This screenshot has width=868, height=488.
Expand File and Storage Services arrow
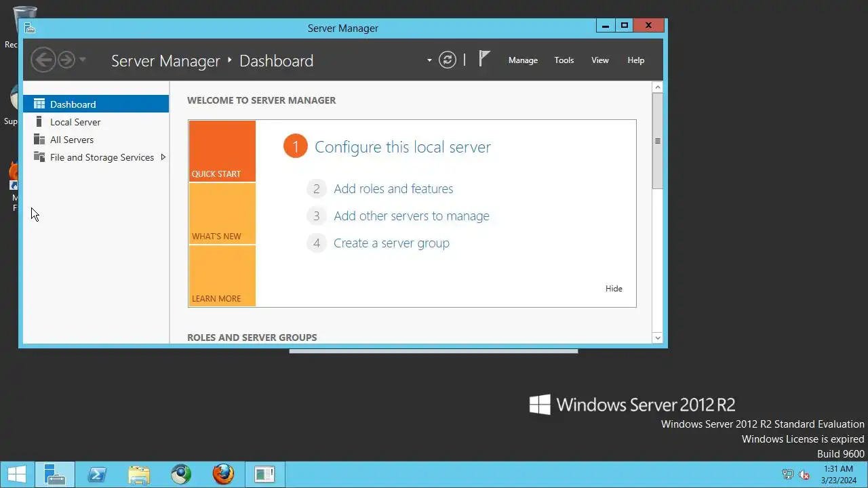pos(163,157)
